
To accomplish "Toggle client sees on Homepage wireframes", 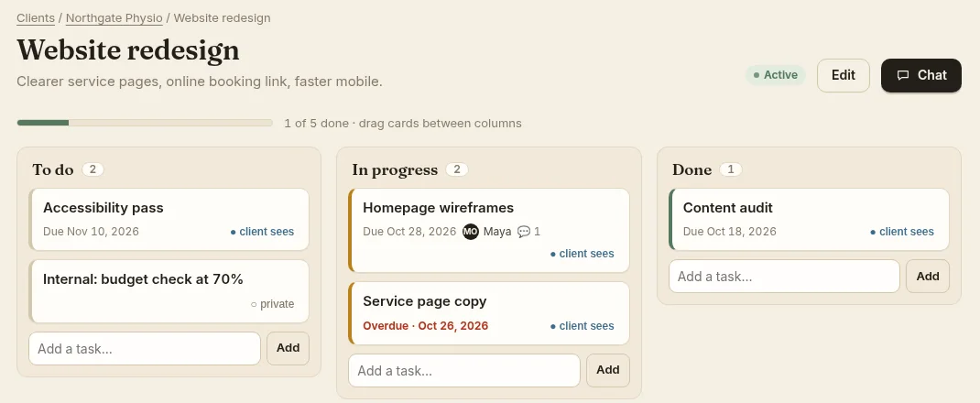I will click(582, 254).
